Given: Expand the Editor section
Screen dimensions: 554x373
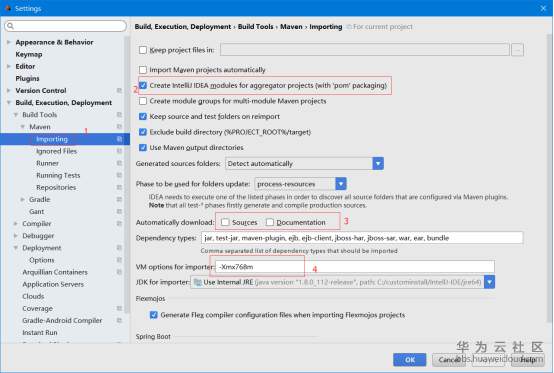Looking at the screenshot, I should (x=9, y=66).
